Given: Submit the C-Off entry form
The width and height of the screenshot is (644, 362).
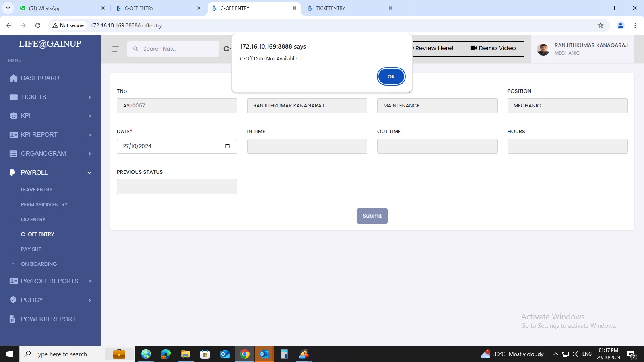Looking at the screenshot, I should tap(372, 216).
